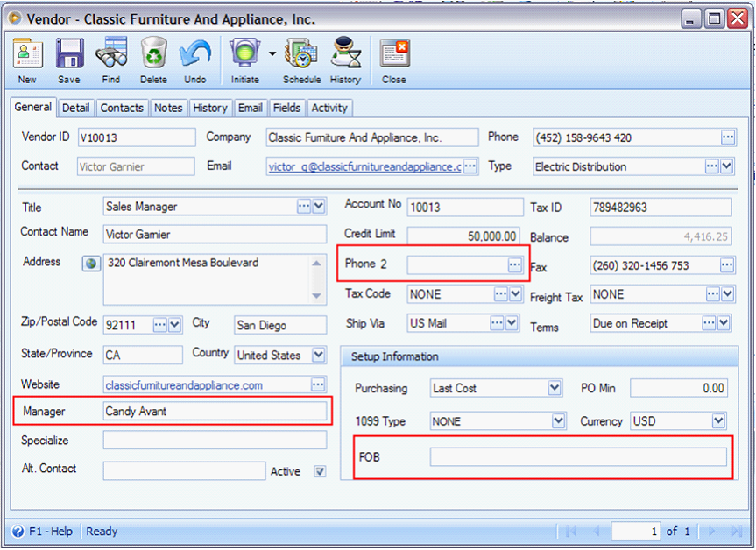Click ellipsis button in Zip/Postal Code field
Image resolution: width=756 pixels, height=550 pixels.
point(160,325)
